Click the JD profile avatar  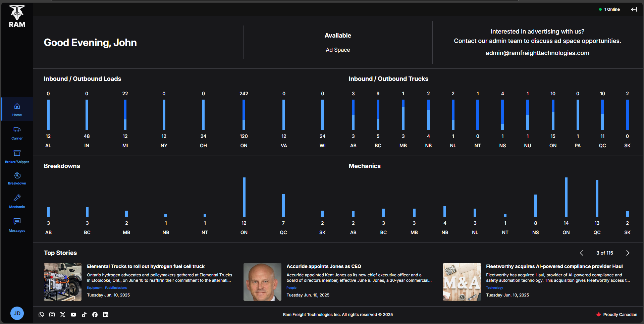click(x=17, y=313)
